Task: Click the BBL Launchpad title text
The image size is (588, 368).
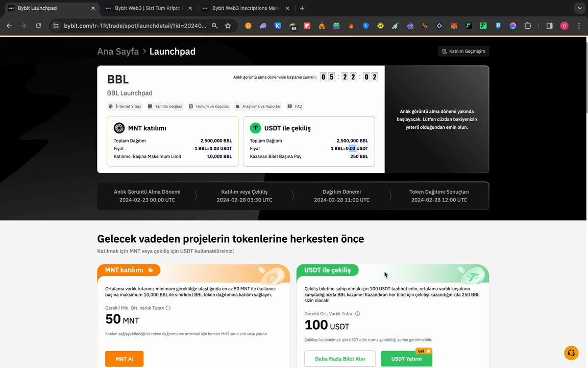Action: tap(130, 93)
